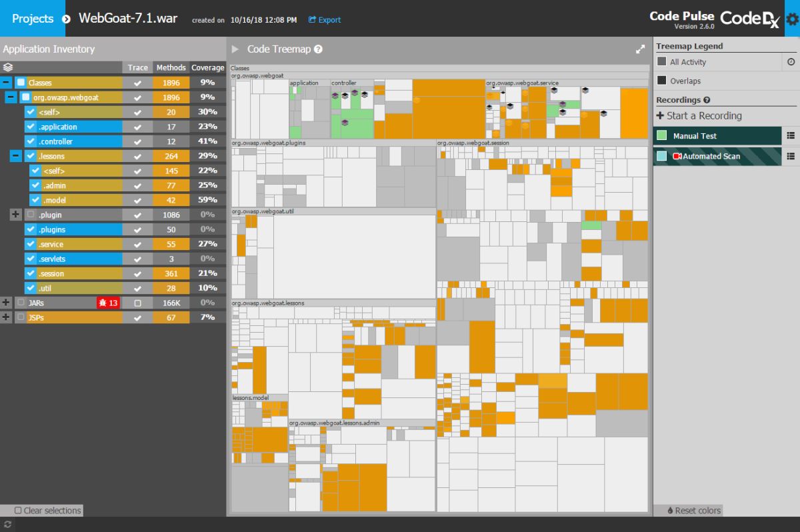This screenshot has width=800, height=532.
Task: Click the Code Treemap help icon
Action: pos(318,49)
